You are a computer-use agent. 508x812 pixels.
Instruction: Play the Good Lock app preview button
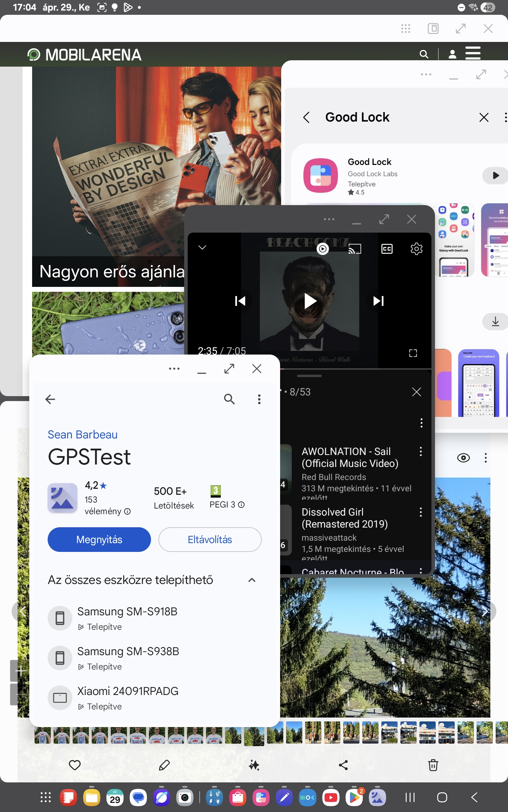[x=495, y=176]
